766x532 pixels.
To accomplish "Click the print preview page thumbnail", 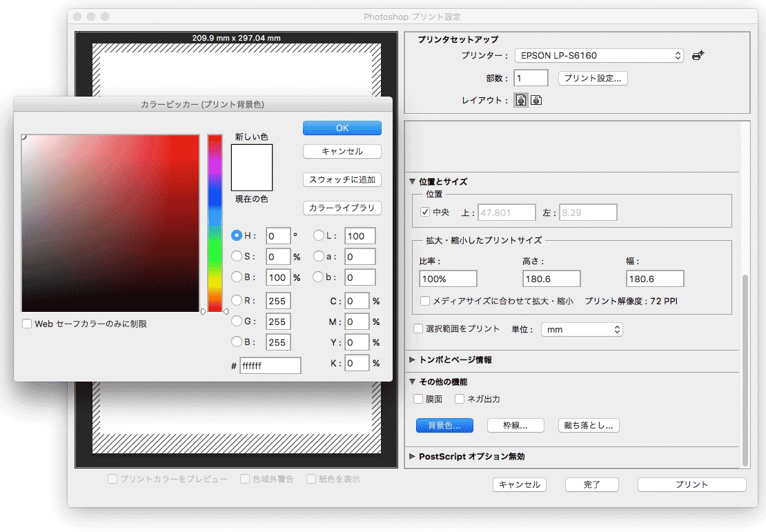I will click(237, 248).
